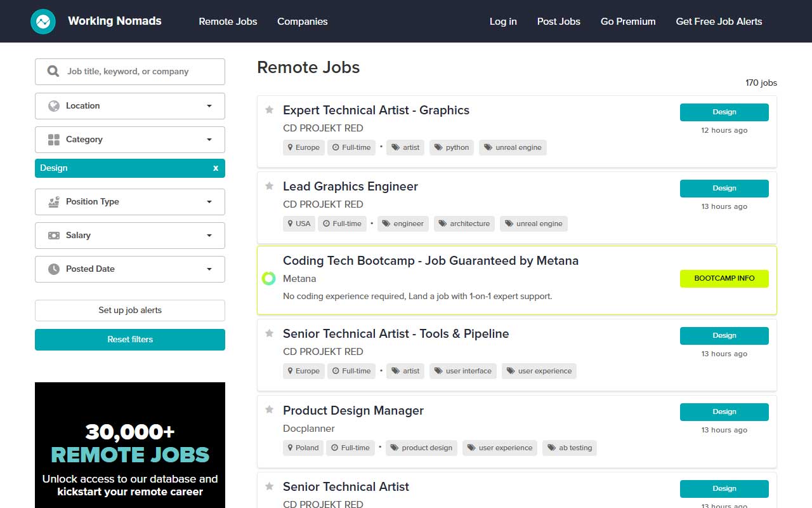This screenshot has width=812, height=508.
Task: Click the money icon in Salary filter
Action: [x=54, y=235]
